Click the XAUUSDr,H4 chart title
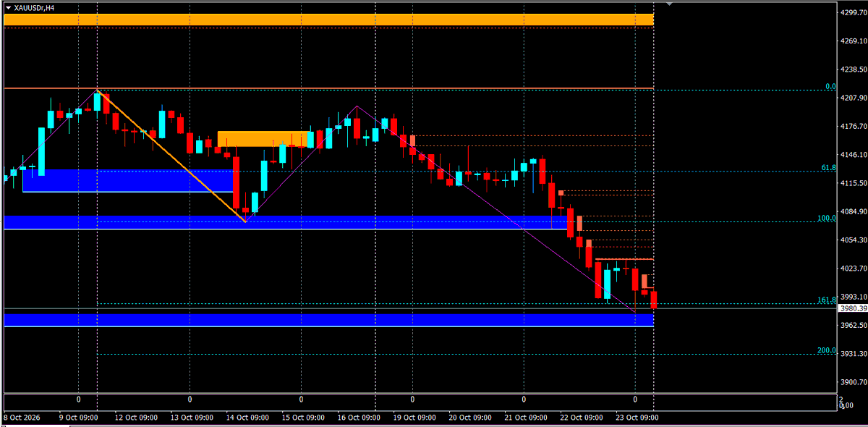The image size is (868, 427). (33, 8)
